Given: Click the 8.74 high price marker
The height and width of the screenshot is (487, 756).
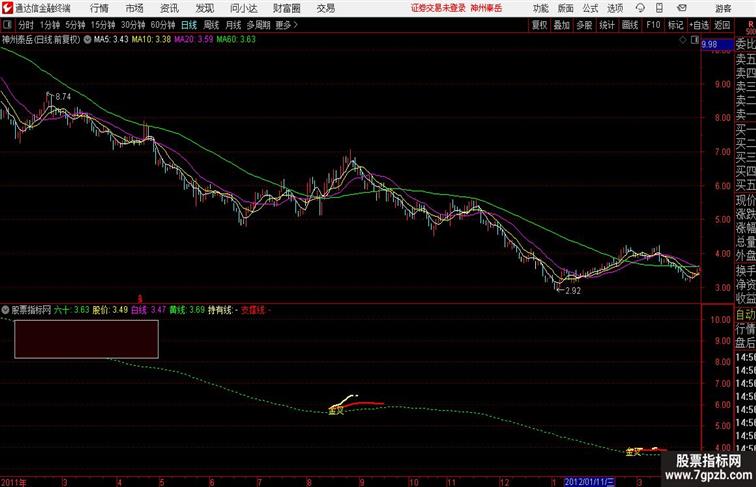Looking at the screenshot, I should (63, 96).
